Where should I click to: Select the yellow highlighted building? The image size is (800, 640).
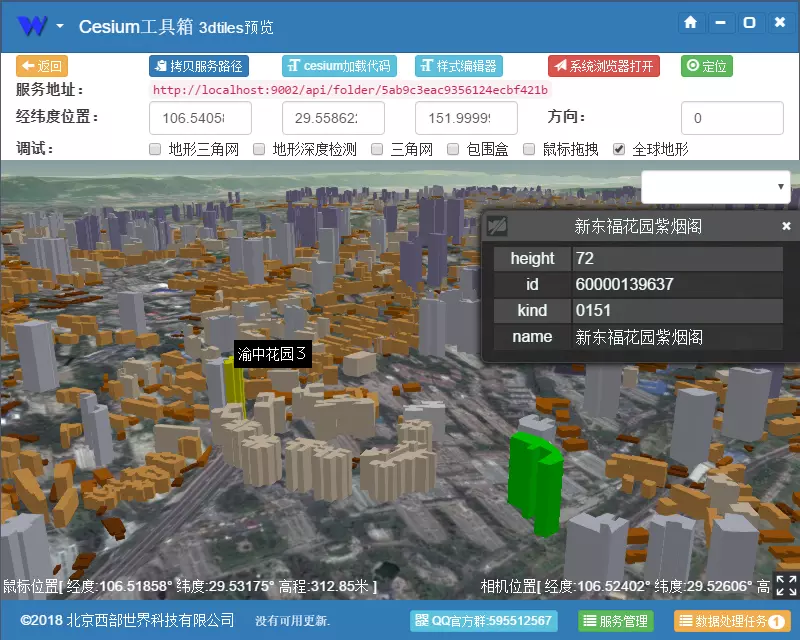234,388
